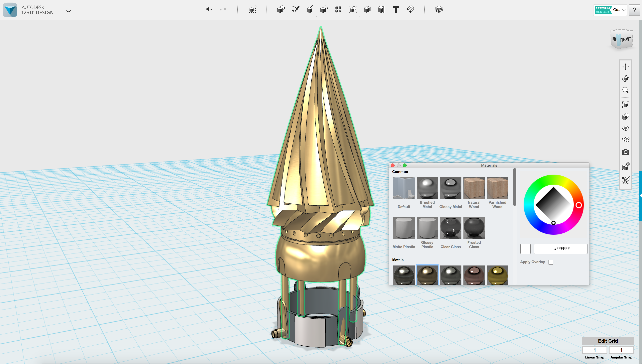
Task: Select the Text tool
Action: [396, 10]
